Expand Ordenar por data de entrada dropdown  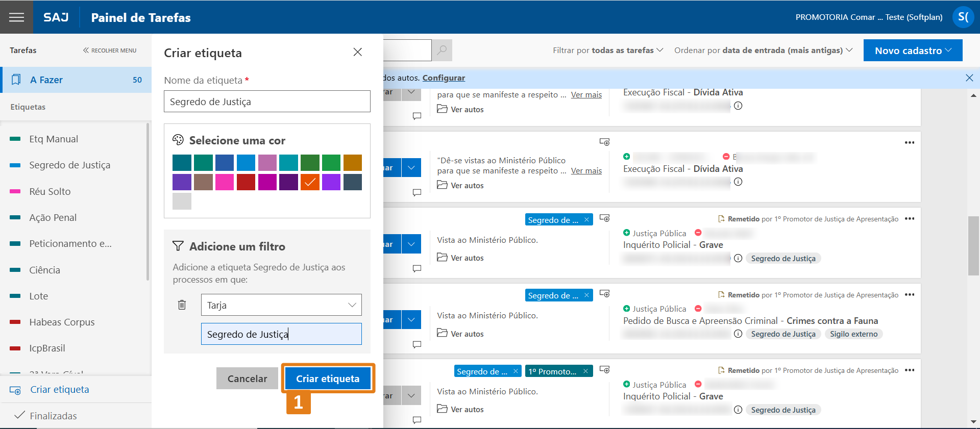[763, 50]
